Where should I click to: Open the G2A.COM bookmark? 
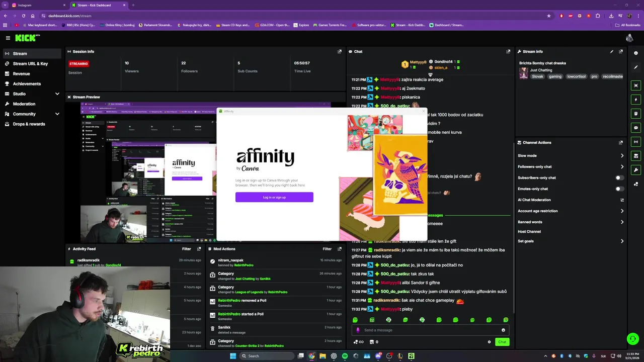point(272,25)
